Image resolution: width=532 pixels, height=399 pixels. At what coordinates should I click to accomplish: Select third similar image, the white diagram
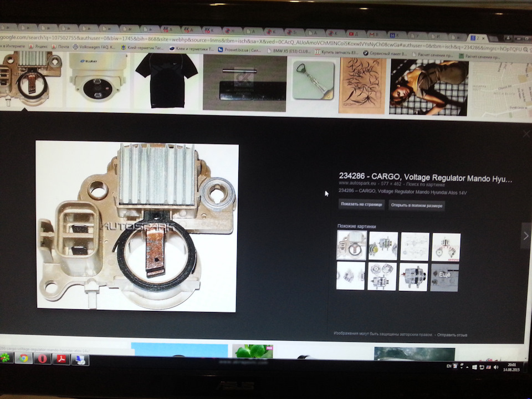click(415, 247)
